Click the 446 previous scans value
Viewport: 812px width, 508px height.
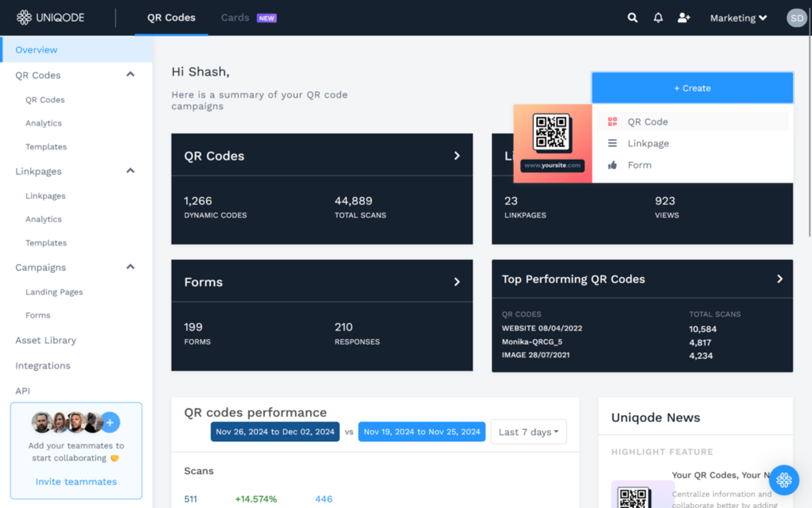(x=324, y=499)
